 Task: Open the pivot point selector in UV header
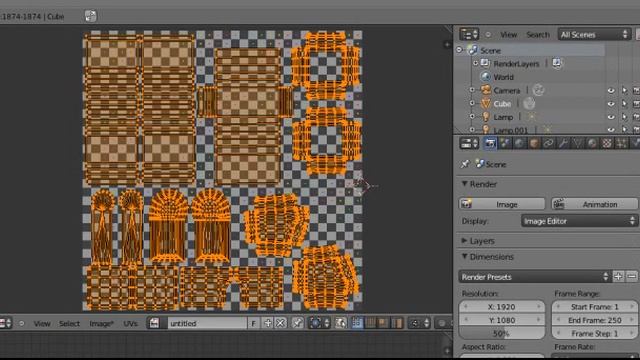click(x=319, y=323)
